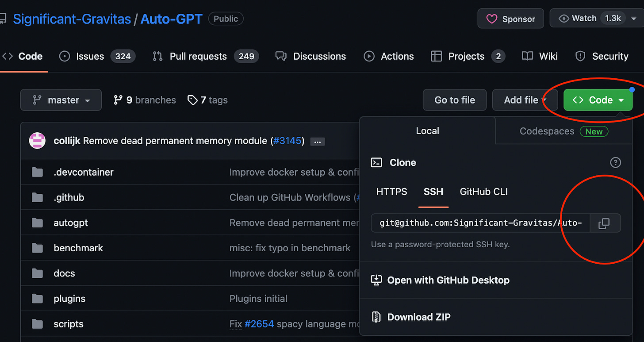This screenshot has width=644, height=342.
Task: Open pull request link #3145
Action: pyautogui.click(x=288, y=141)
